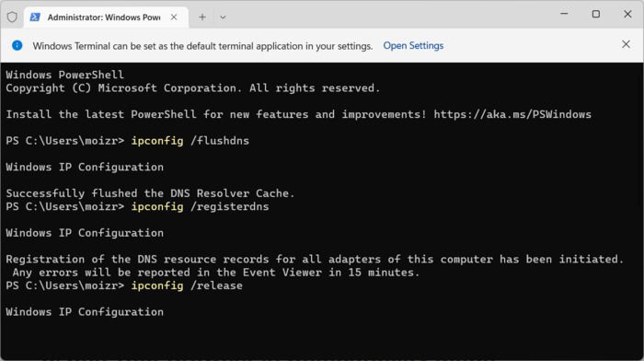Open a new tab with plus icon
The image size is (644, 361).
coord(202,17)
